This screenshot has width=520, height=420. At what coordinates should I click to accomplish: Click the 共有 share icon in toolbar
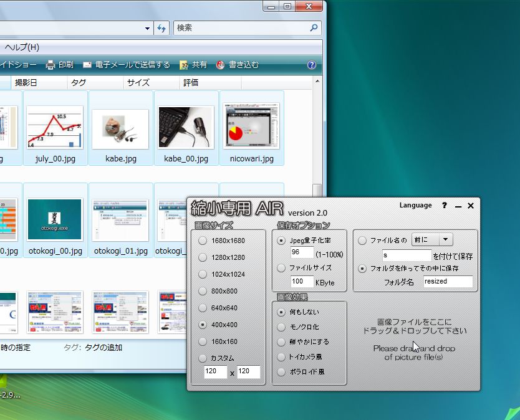[184, 65]
